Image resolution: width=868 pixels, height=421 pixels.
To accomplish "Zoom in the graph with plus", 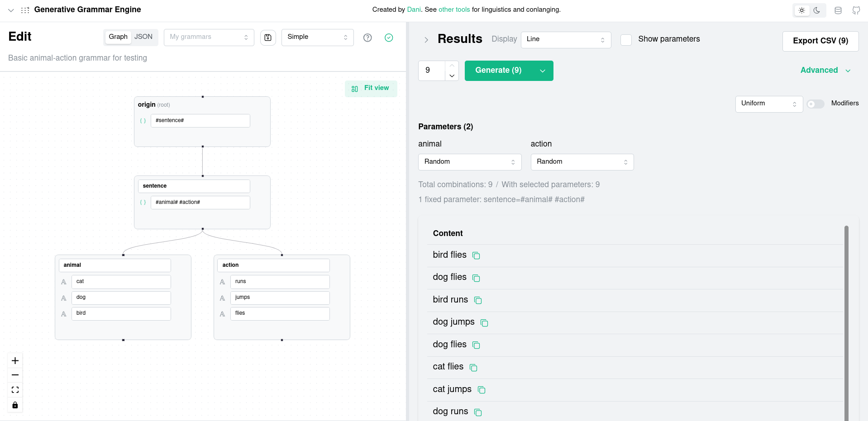I will tap(15, 360).
